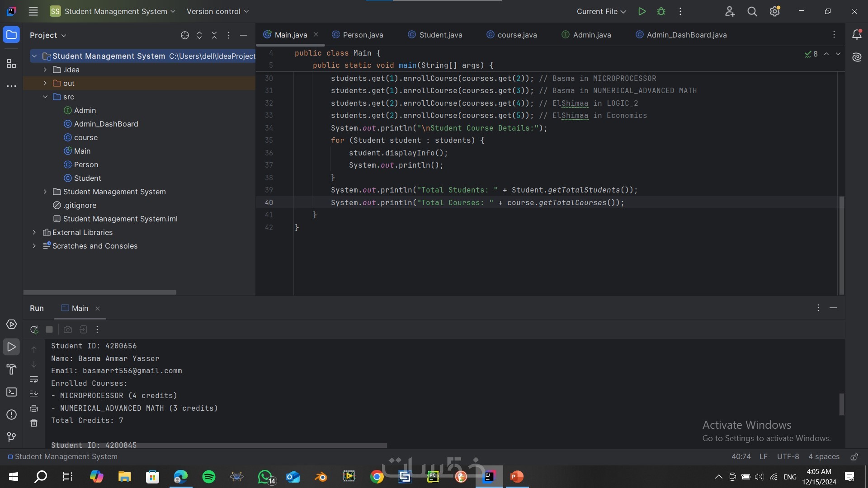Open the Current File run configuration dropdown

tap(601, 11)
